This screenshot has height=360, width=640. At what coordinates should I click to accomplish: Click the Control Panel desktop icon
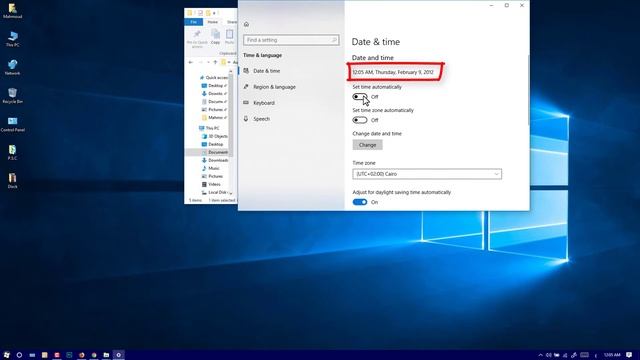[x=13, y=124]
